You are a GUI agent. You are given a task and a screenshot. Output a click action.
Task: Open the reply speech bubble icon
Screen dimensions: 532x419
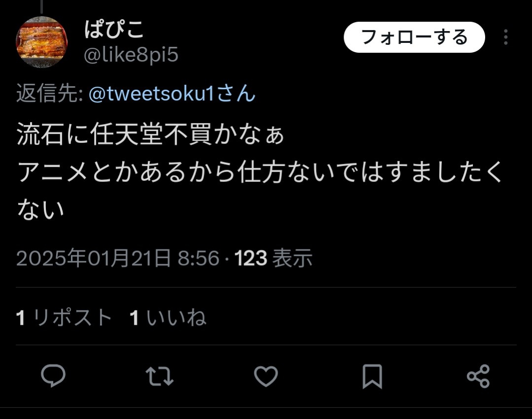click(x=53, y=376)
